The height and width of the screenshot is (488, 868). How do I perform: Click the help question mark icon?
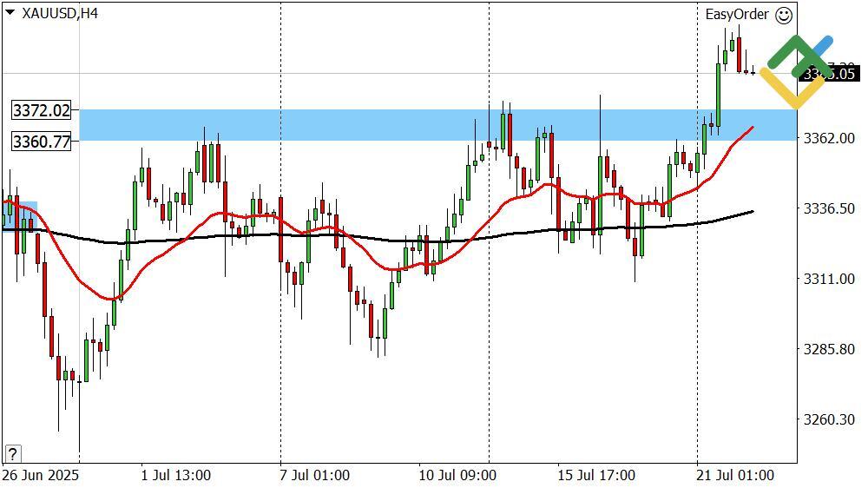pyautogui.click(x=12, y=453)
